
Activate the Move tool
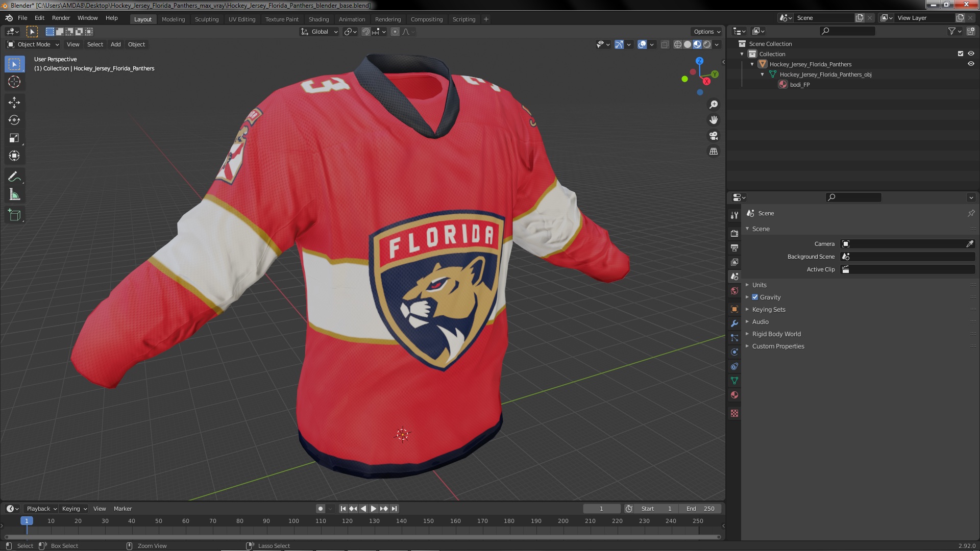click(x=14, y=103)
